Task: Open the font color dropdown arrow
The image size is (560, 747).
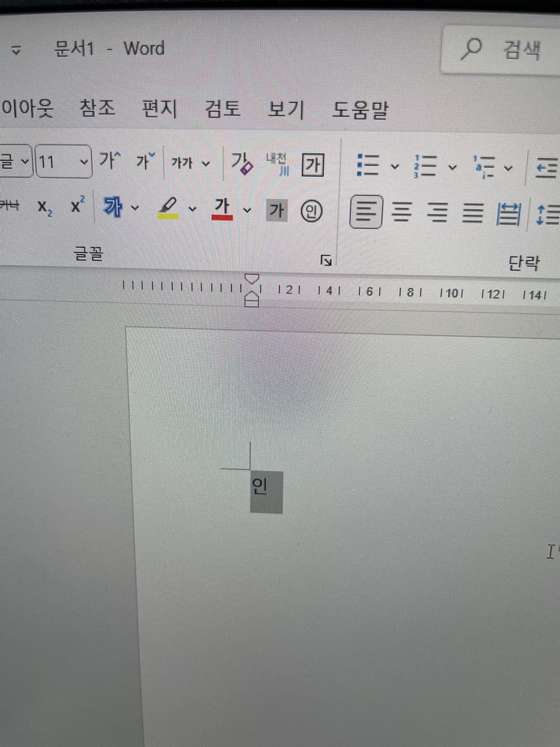Action: tap(248, 210)
